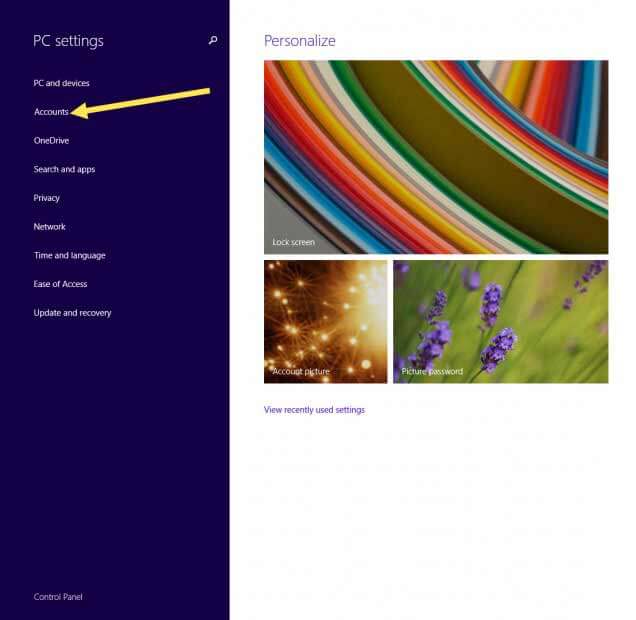Open the OneDrive settings section
This screenshot has width=636, height=620.
(x=51, y=141)
